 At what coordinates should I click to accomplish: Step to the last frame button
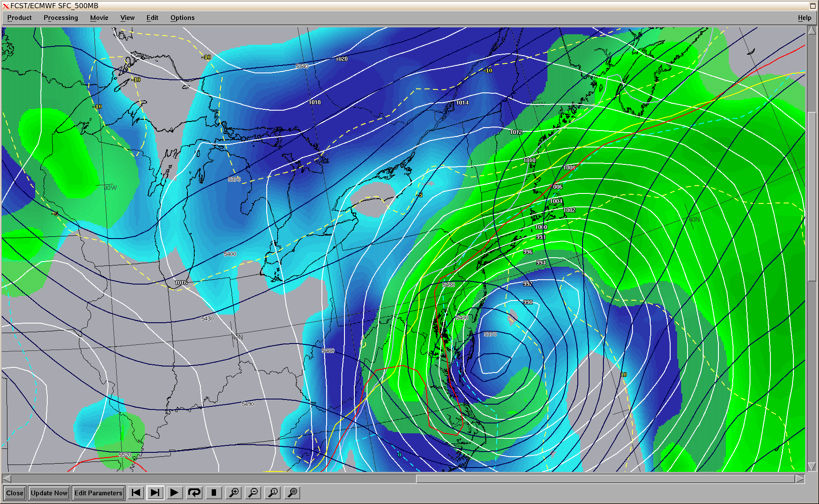pyautogui.click(x=155, y=493)
